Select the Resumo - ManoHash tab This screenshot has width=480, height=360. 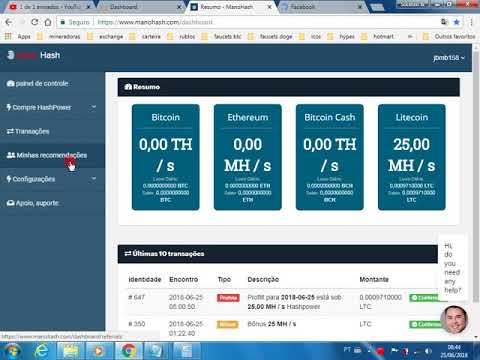tap(230, 7)
